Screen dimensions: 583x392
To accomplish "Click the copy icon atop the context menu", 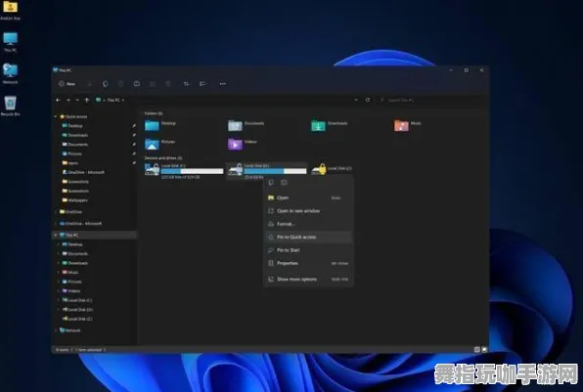I will tap(271, 182).
